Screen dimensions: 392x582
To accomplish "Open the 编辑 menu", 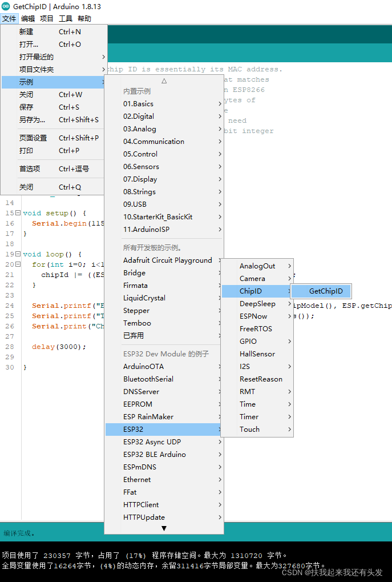I will (x=28, y=18).
